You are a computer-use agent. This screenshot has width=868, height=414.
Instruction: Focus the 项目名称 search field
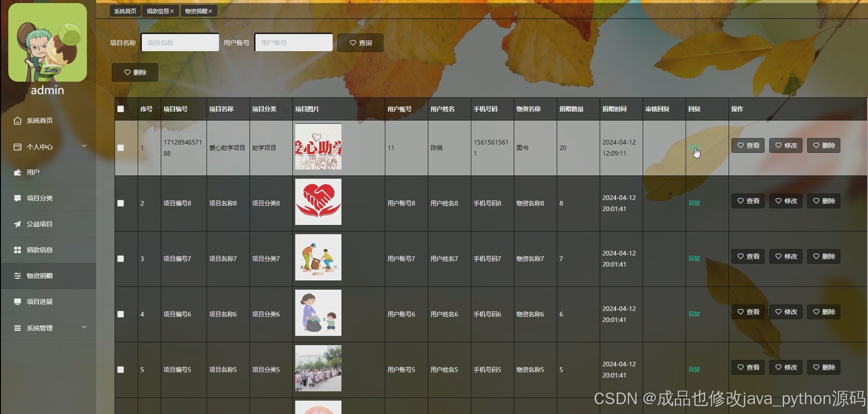(180, 42)
